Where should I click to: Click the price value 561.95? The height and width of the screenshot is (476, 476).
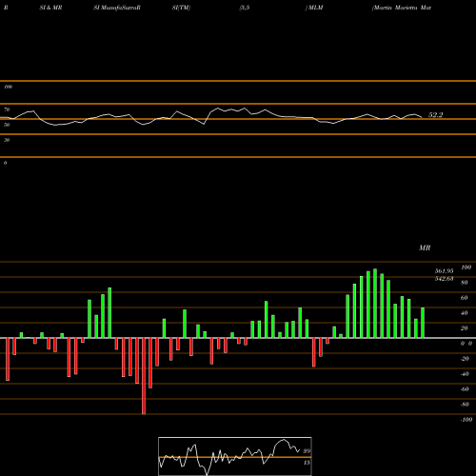[444, 271]
